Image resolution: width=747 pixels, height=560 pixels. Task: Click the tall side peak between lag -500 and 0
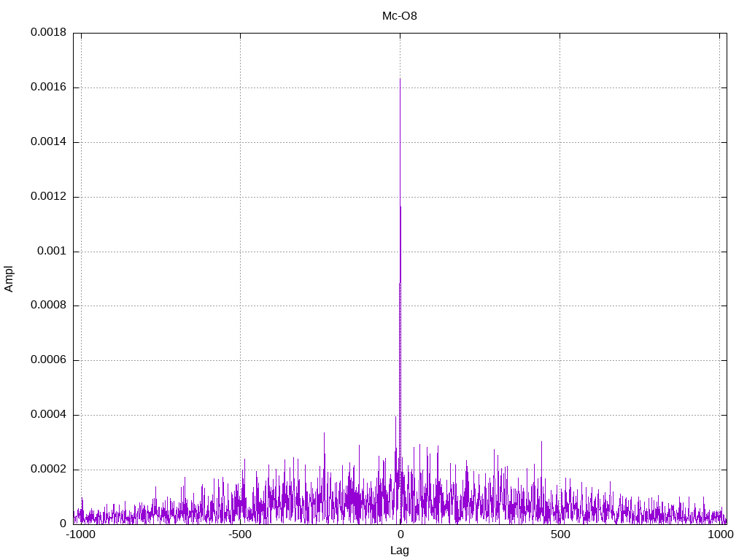[324, 433]
